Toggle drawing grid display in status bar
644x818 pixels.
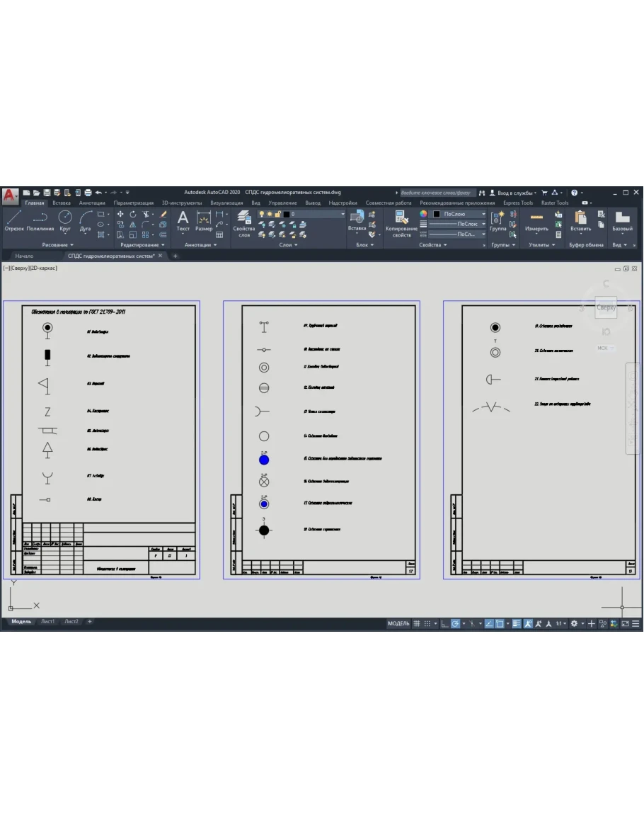417,623
